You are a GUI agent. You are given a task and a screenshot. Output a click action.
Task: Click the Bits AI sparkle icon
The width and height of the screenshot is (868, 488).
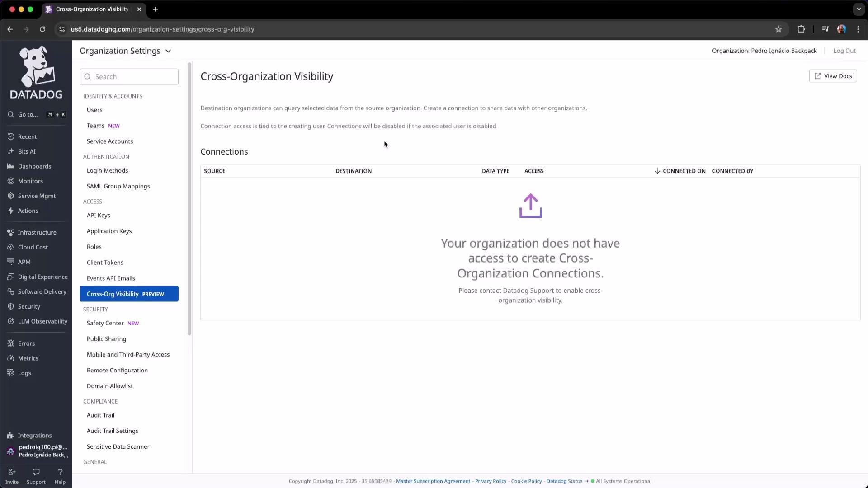pos(11,151)
